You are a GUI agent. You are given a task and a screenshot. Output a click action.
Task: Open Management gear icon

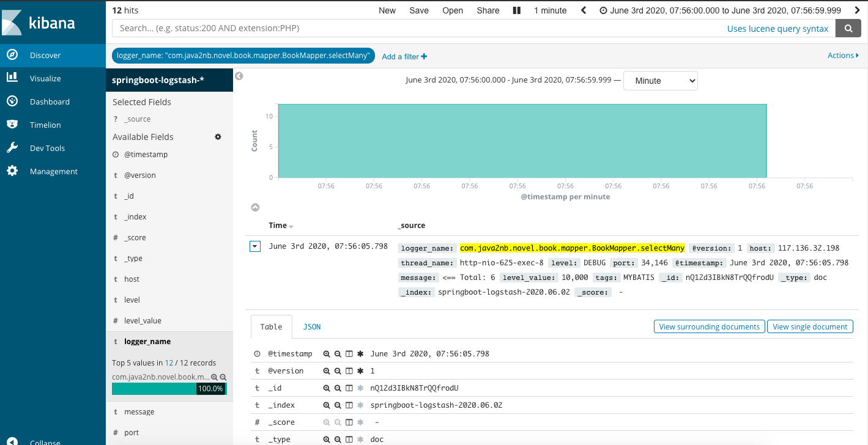12,171
